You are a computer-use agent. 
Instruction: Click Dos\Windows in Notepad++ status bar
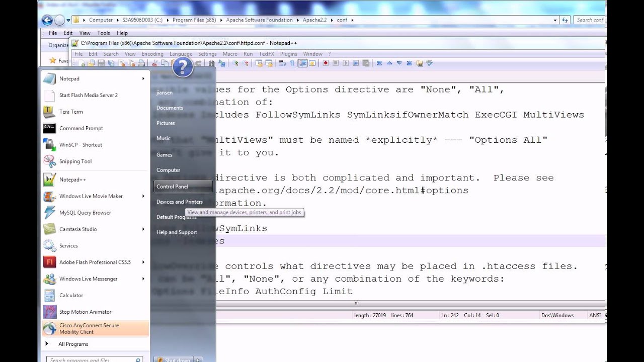[557, 315]
